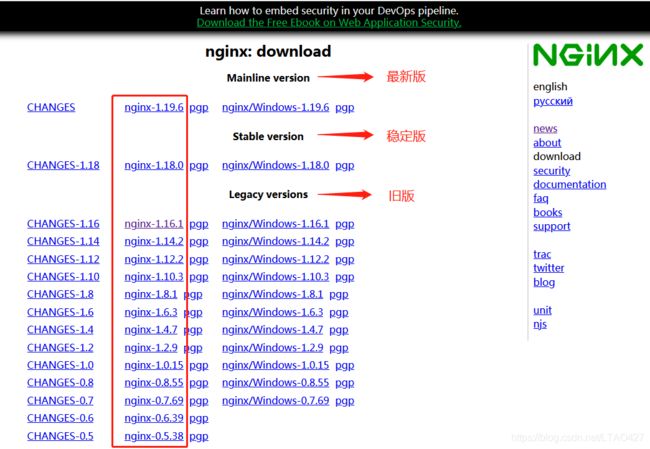Download nginx-1.8.1 source
650x449 pixels.
(x=151, y=294)
